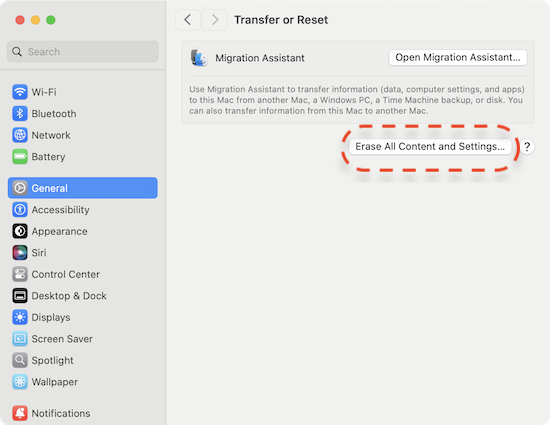Open Wi-Fi settings label
Viewport: 550px width, 425px height.
click(x=44, y=92)
